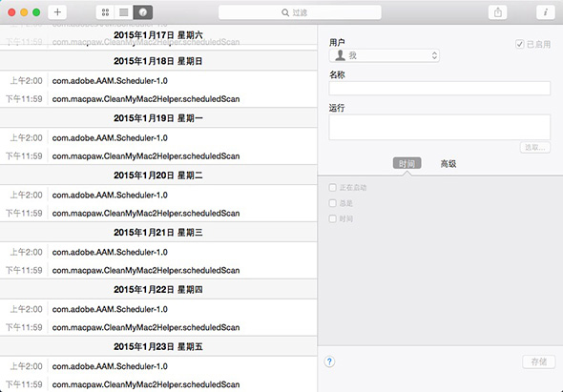Check the 正在启动 option

(x=332, y=187)
